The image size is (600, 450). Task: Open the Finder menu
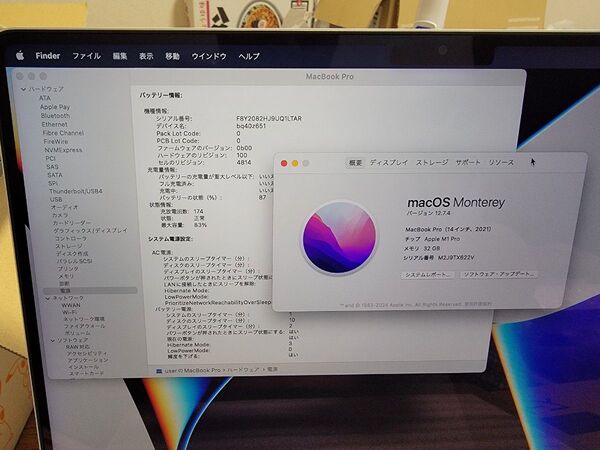pyautogui.click(x=48, y=56)
